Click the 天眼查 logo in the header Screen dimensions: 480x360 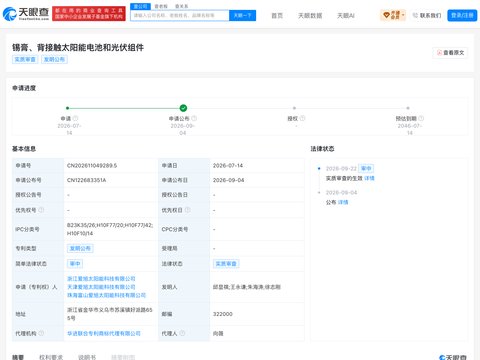click(x=26, y=13)
